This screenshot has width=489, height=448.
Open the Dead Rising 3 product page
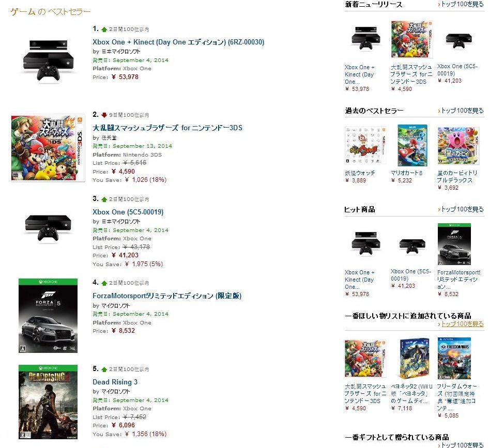115,382
